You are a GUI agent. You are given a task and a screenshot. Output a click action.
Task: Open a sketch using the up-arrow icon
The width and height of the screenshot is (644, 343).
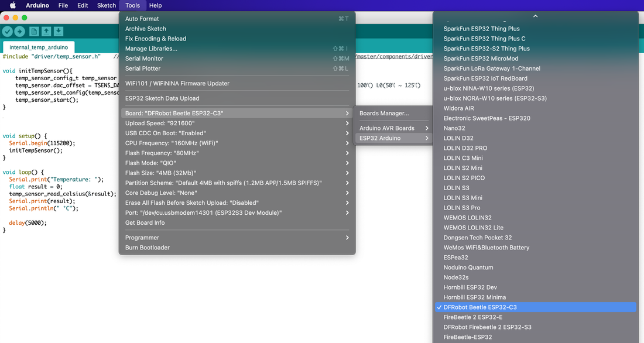[47, 32]
